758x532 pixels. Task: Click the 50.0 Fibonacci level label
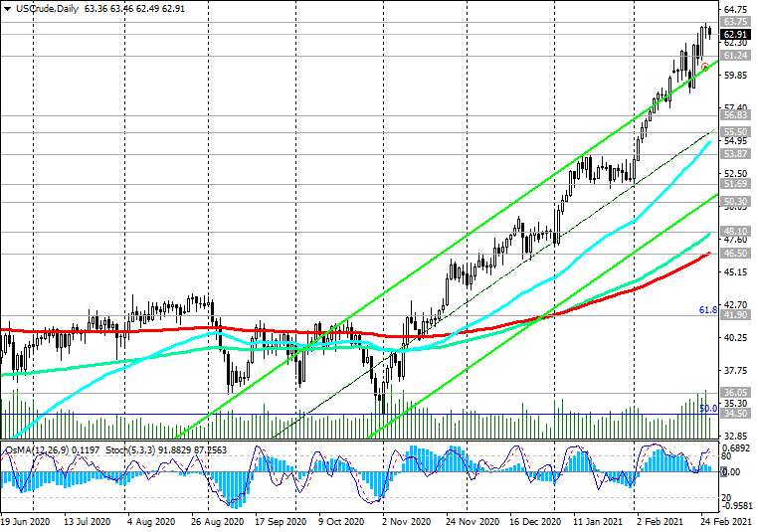[708, 409]
